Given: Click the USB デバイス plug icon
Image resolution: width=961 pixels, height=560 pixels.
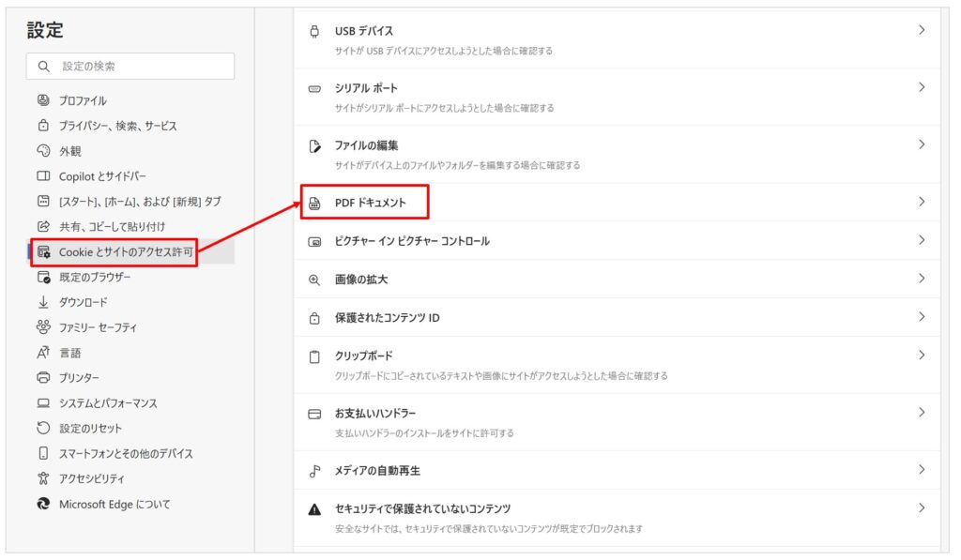Looking at the screenshot, I should tap(314, 31).
